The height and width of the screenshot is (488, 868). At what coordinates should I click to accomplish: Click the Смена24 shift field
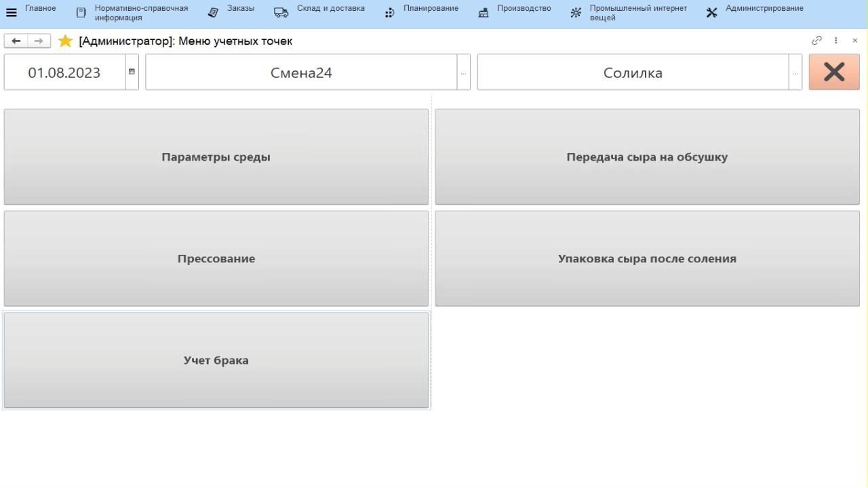coord(301,73)
